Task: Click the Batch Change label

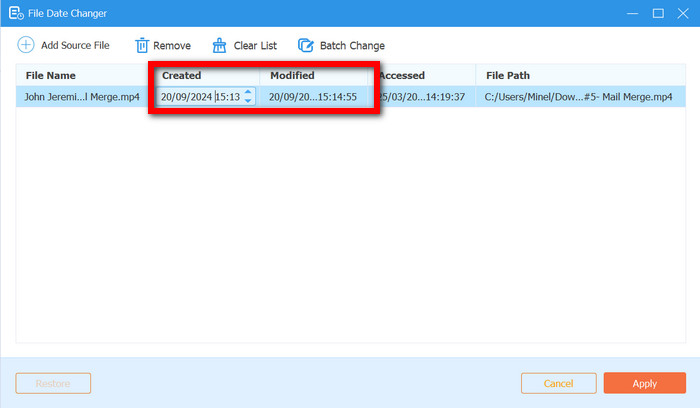Action: tap(352, 46)
